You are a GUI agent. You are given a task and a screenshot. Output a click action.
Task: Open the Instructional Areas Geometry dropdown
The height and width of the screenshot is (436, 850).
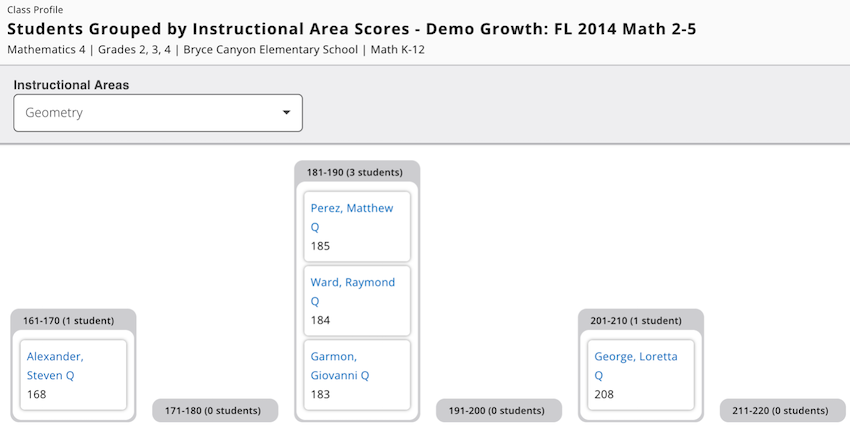point(158,113)
